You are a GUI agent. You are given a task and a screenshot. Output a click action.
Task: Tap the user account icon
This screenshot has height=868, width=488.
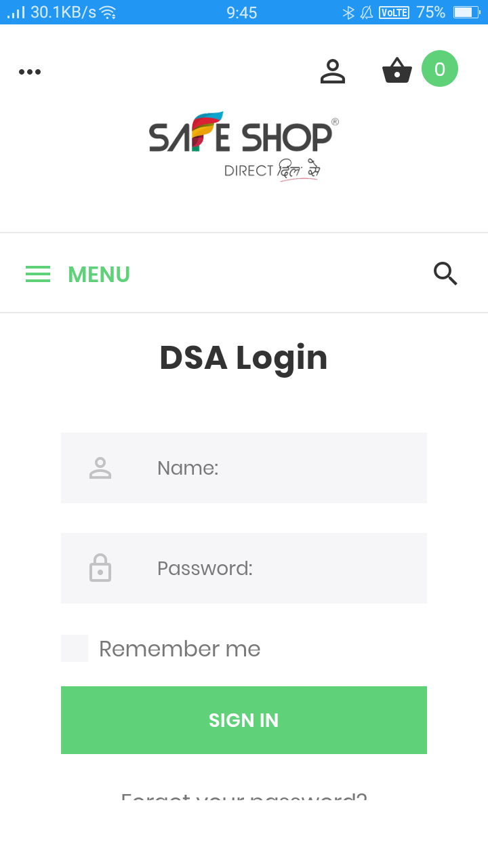pyautogui.click(x=333, y=71)
